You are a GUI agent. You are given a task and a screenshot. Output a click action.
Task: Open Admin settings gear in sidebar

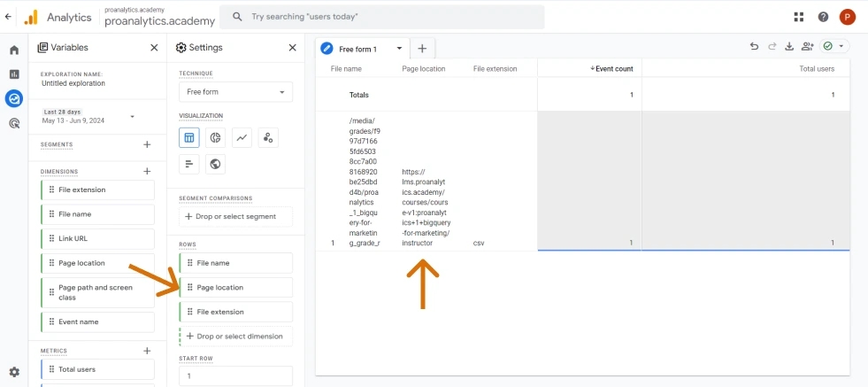(14, 371)
